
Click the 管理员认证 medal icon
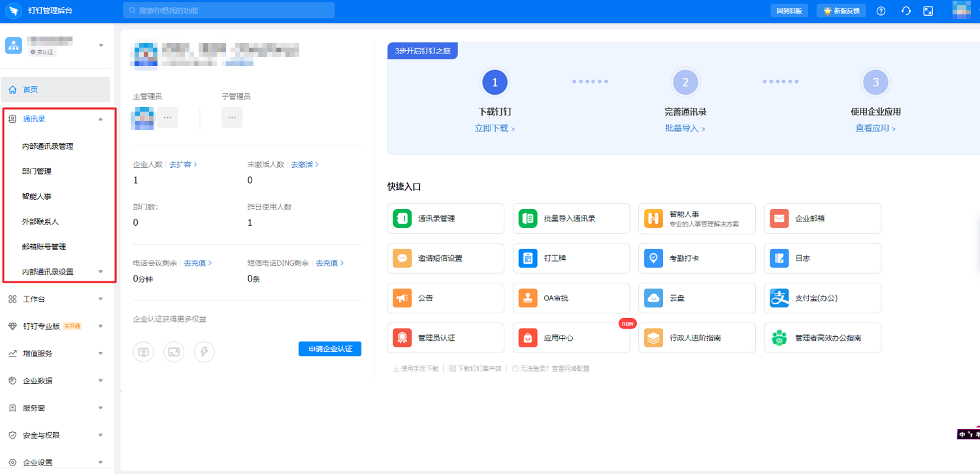[402, 338]
